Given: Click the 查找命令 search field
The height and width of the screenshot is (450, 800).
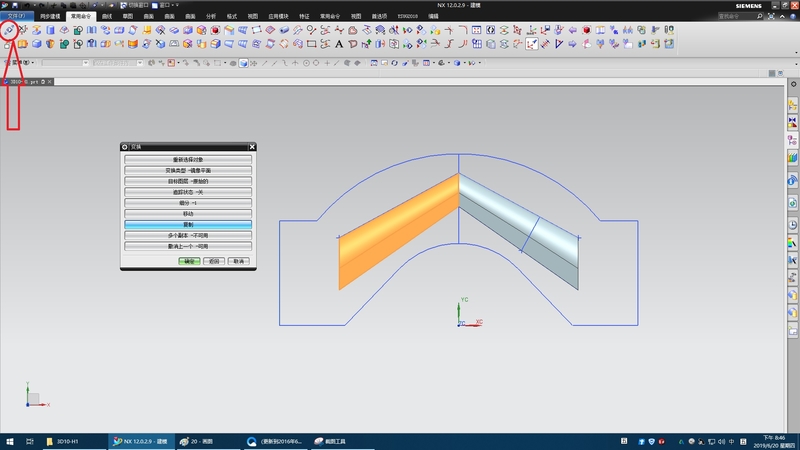Looking at the screenshot, I should tap(739, 16).
